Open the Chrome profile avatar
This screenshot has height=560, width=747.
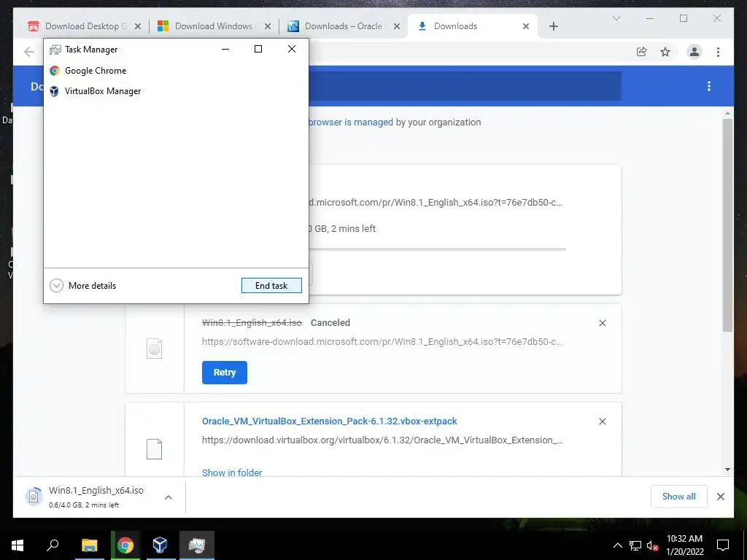[694, 52]
